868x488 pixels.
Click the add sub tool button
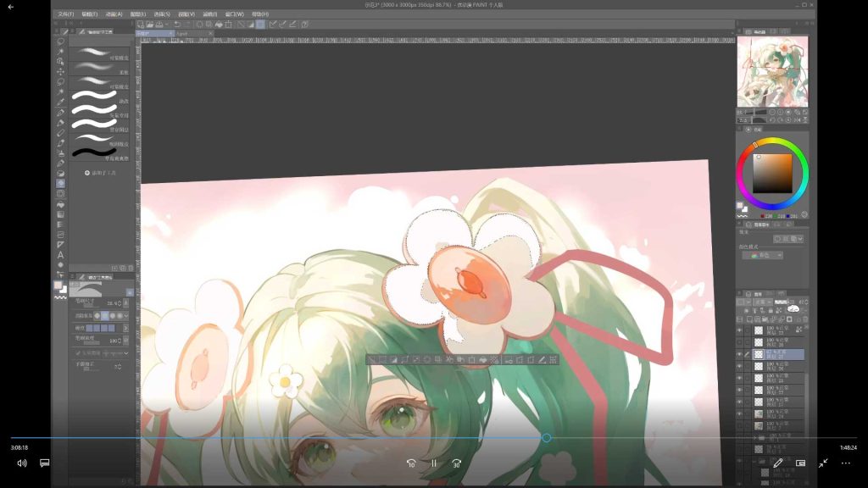click(100, 173)
